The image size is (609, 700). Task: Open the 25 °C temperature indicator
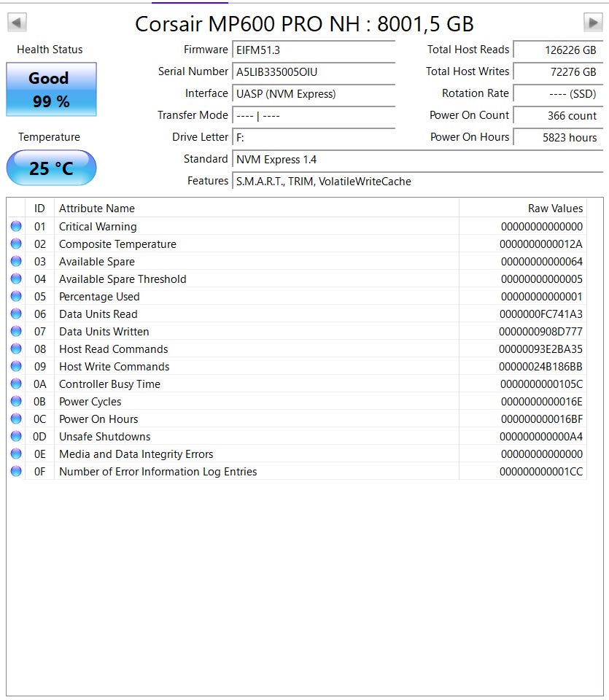(51, 168)
